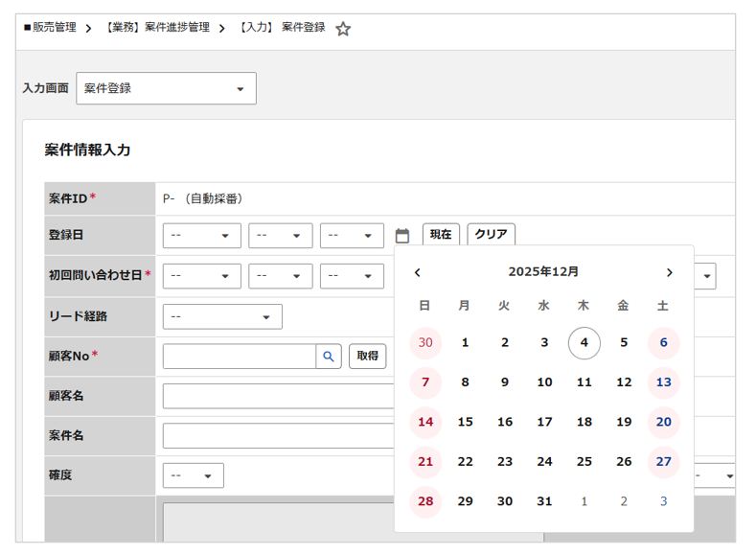Select December 7 in the calendar
Viewport: 756px width, 555px height.
click(x=425, y=382)
